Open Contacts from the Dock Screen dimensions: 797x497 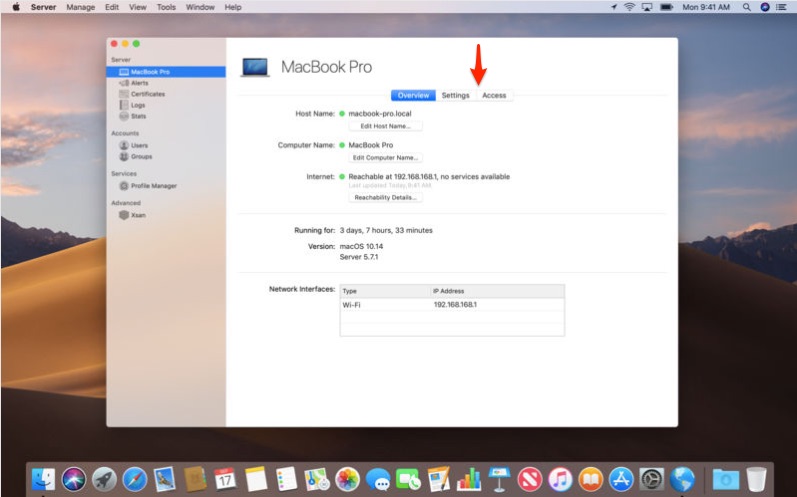click(195, 479)
